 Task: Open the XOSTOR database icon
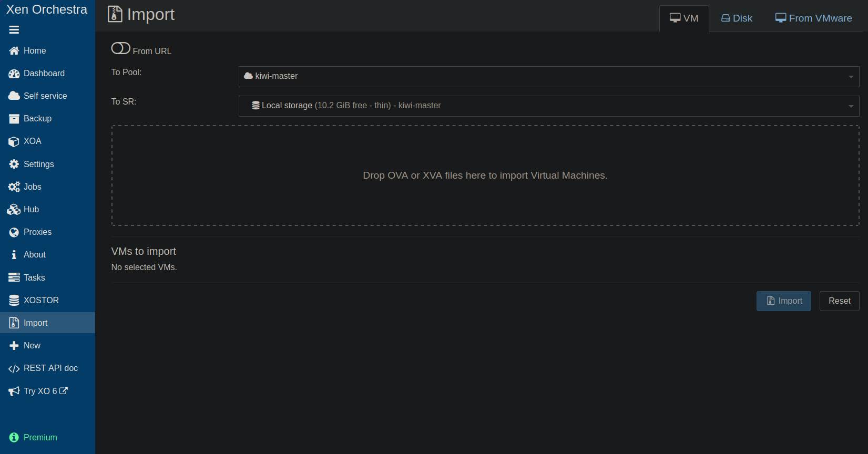14,300
